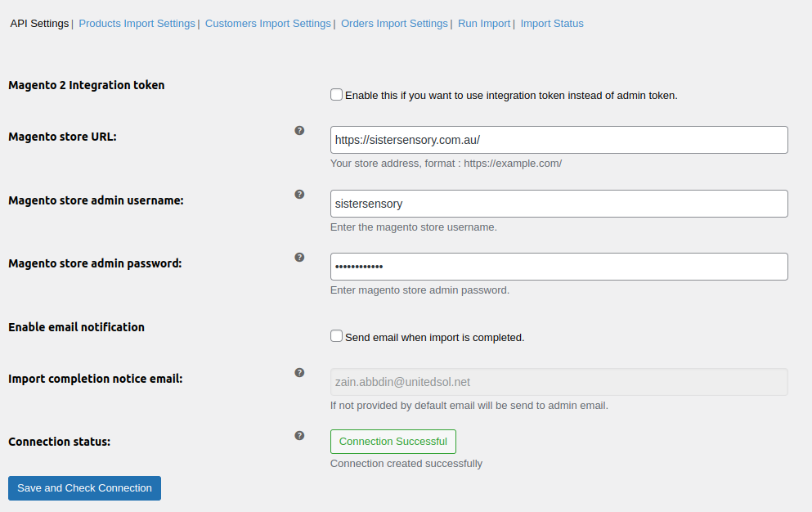812x512 pixels.
Task: Uncheck the integration token checkbox
Action: point(336,94)
